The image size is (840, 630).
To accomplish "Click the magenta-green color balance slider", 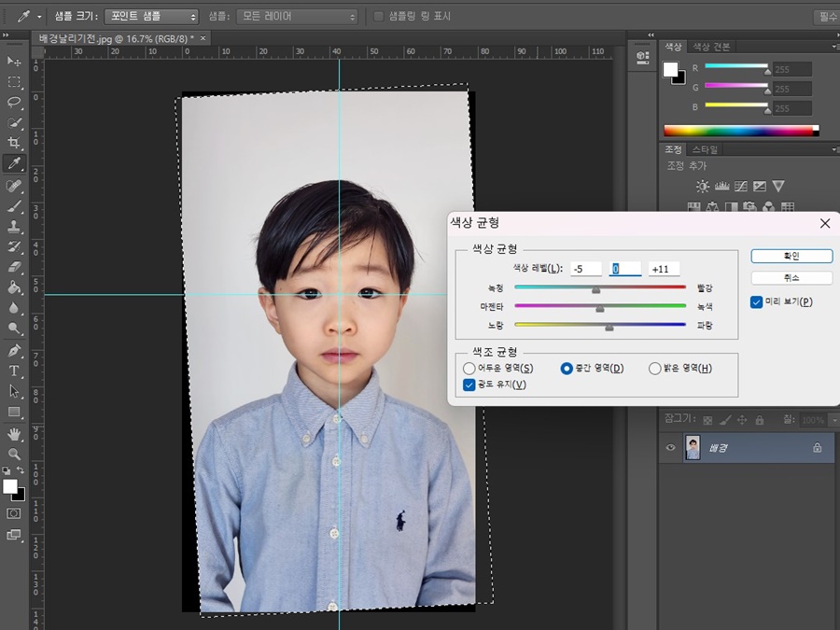I will point(600,306).
